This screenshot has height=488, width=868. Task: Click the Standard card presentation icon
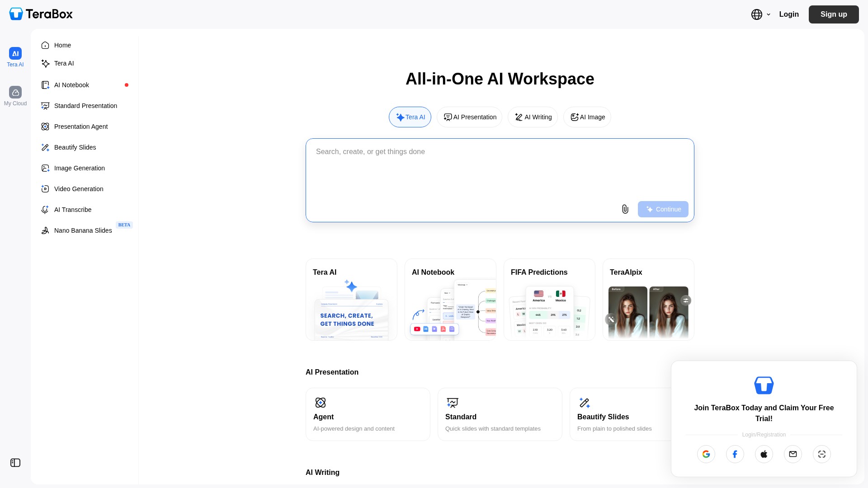[x=453, y=403]
